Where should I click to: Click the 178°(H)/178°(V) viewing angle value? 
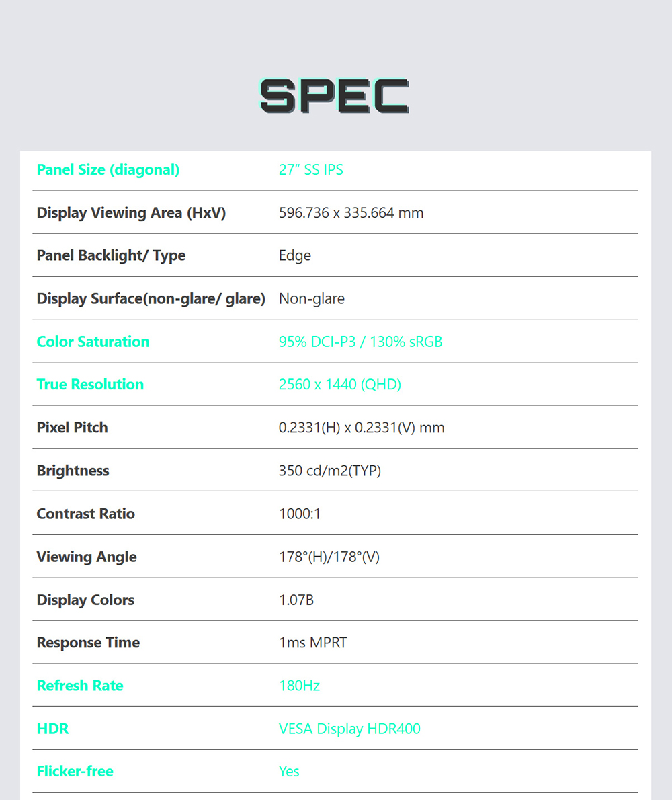pos(329,557)
